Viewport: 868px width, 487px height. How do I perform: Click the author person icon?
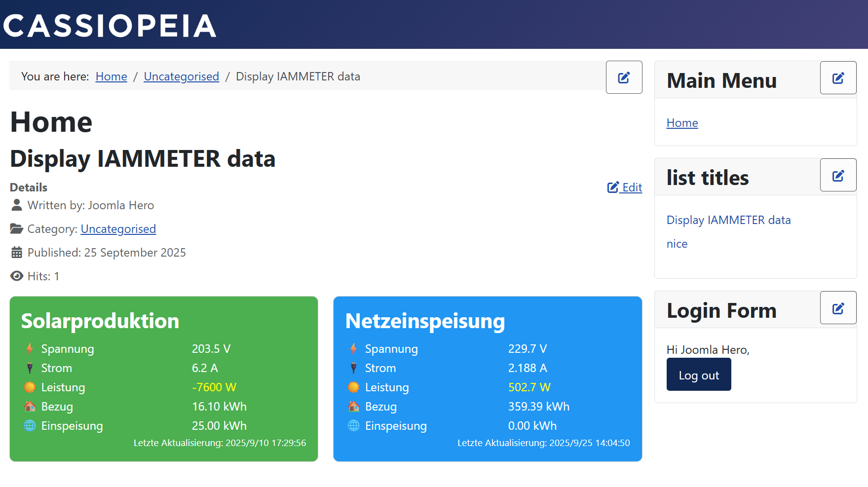17,205
